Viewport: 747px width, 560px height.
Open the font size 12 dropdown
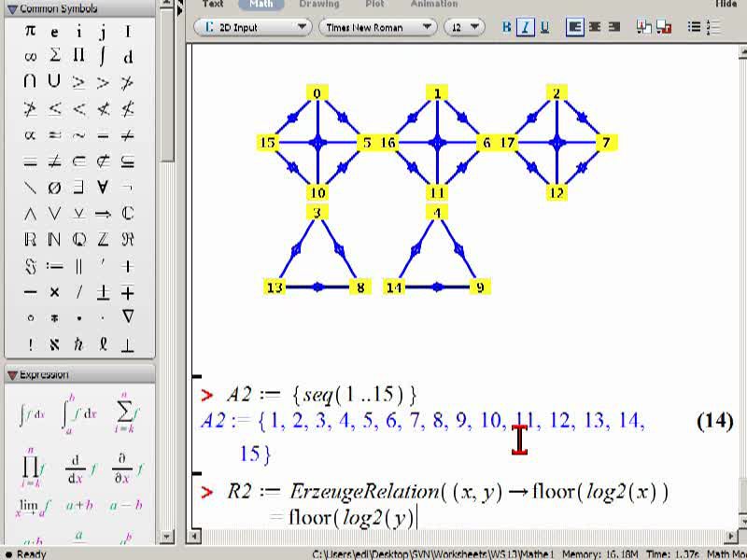click(464, 27)
